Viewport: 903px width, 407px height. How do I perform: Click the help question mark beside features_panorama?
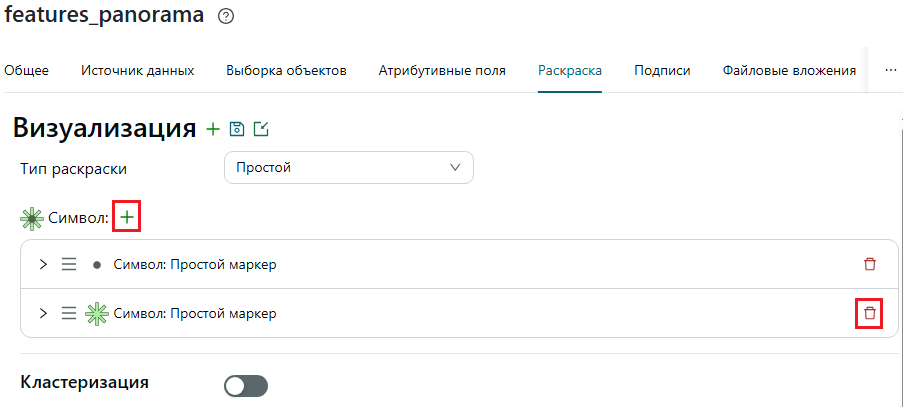point(226,17)
